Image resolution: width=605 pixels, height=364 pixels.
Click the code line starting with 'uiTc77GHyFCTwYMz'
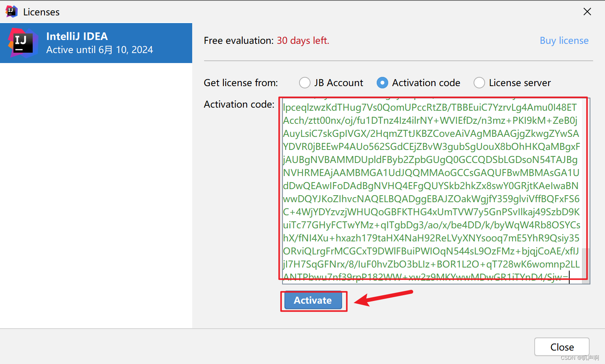[432, 225]
